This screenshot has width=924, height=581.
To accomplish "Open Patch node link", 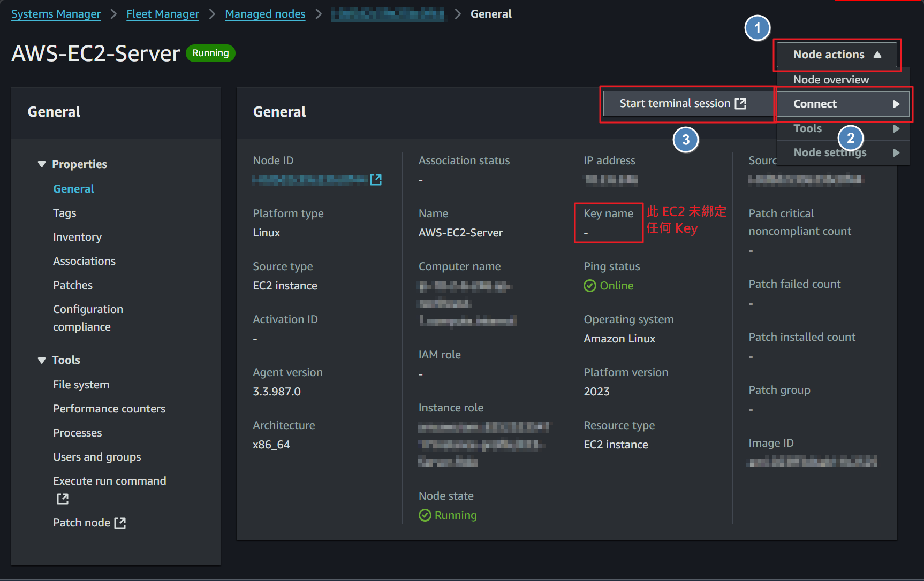I will coord(81,523).
